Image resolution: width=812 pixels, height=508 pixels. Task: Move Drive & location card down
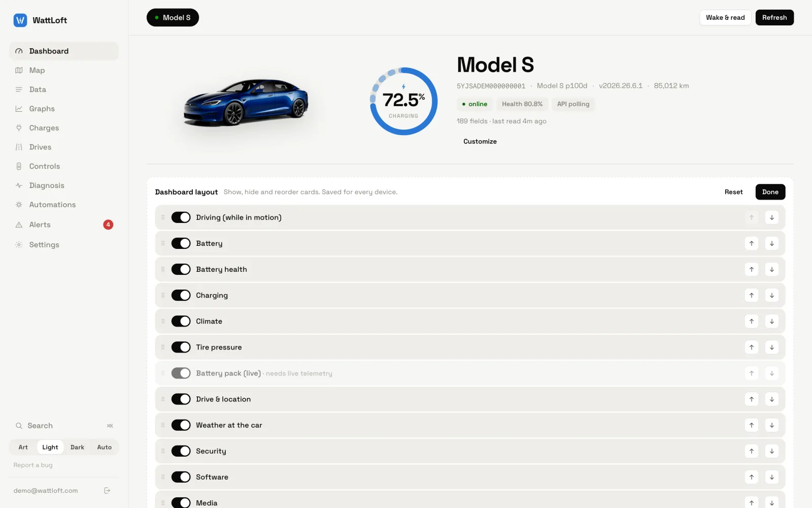click(772, 399)
